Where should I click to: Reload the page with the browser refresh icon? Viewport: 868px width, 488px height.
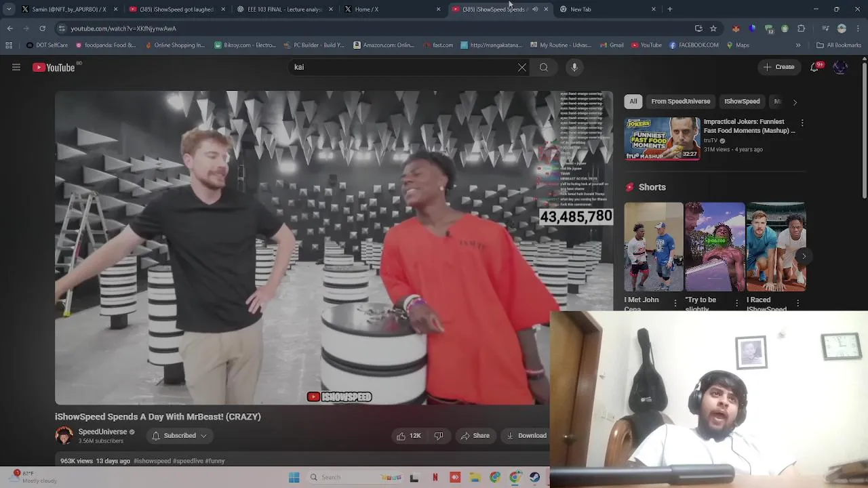pyautogui.click(x=42, y=28)
